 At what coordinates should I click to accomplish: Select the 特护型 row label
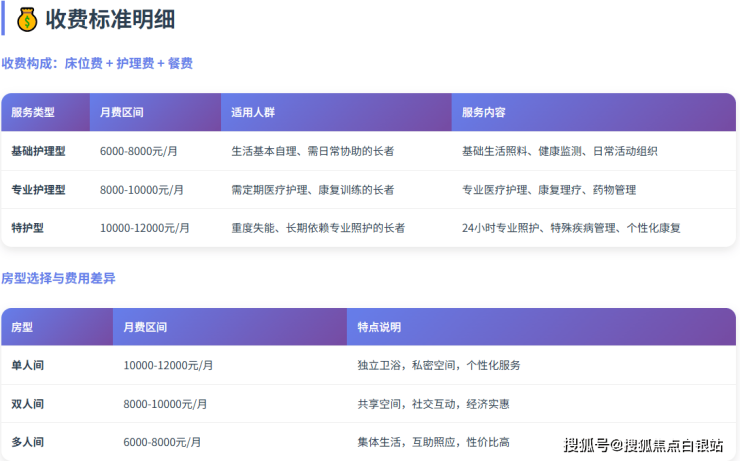[x=27, y=228]
